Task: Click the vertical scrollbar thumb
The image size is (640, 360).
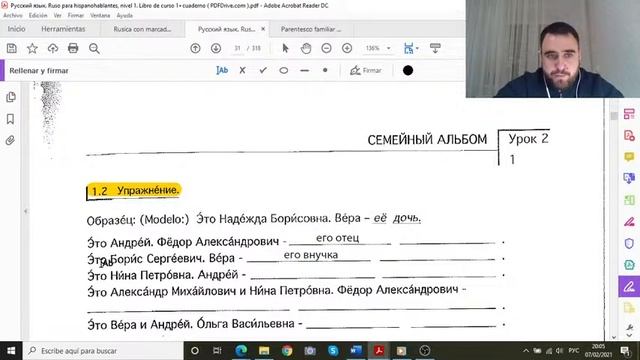Action: pyautogui.click(x=614, y=116)
